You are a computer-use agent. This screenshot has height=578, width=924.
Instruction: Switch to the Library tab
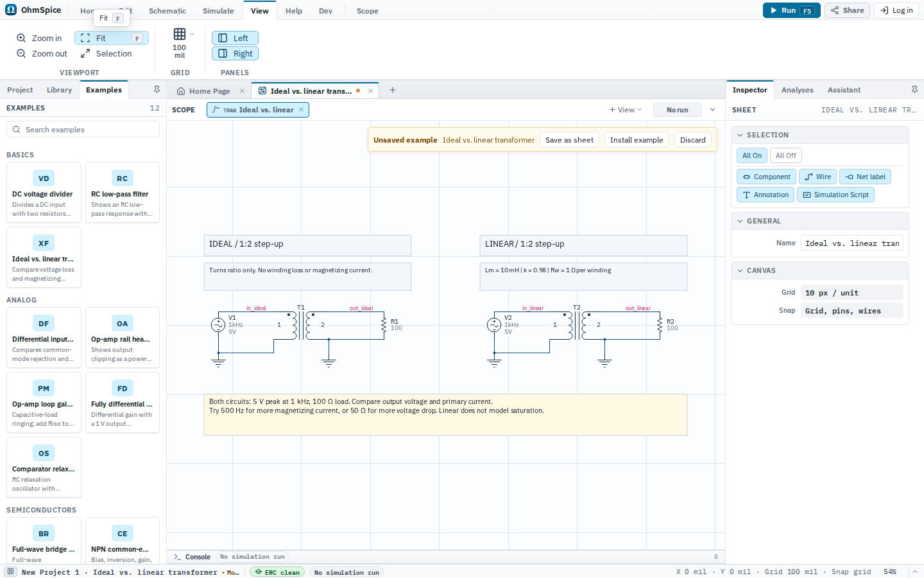[59, 90]
